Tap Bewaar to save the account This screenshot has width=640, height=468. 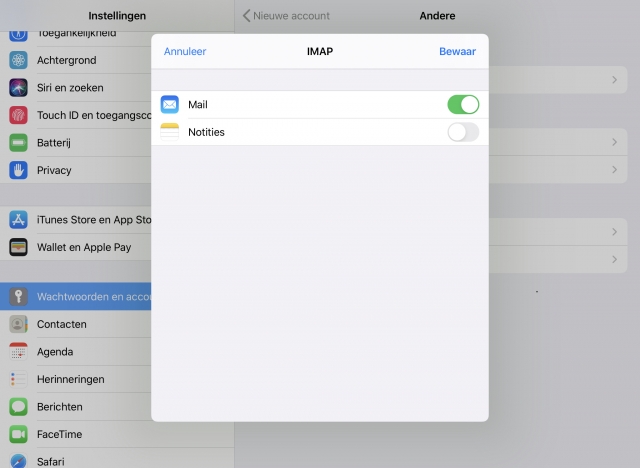[x=457, y=51]
